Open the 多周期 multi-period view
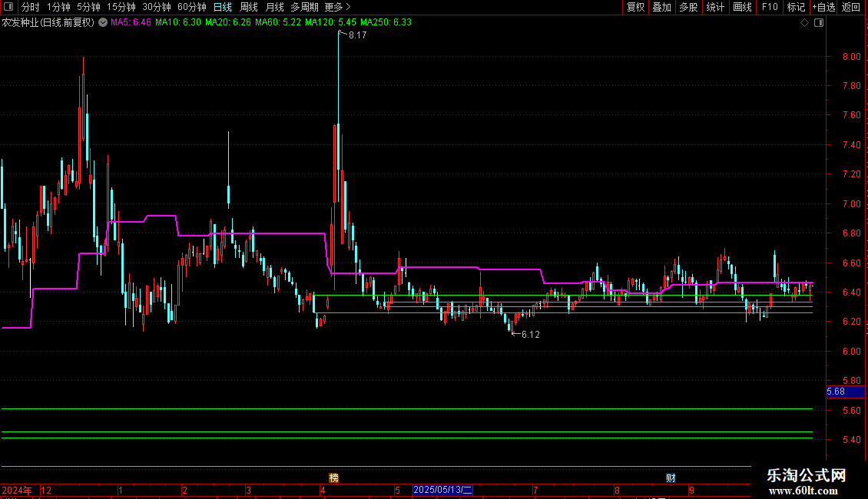 click(x=304, y=7)
